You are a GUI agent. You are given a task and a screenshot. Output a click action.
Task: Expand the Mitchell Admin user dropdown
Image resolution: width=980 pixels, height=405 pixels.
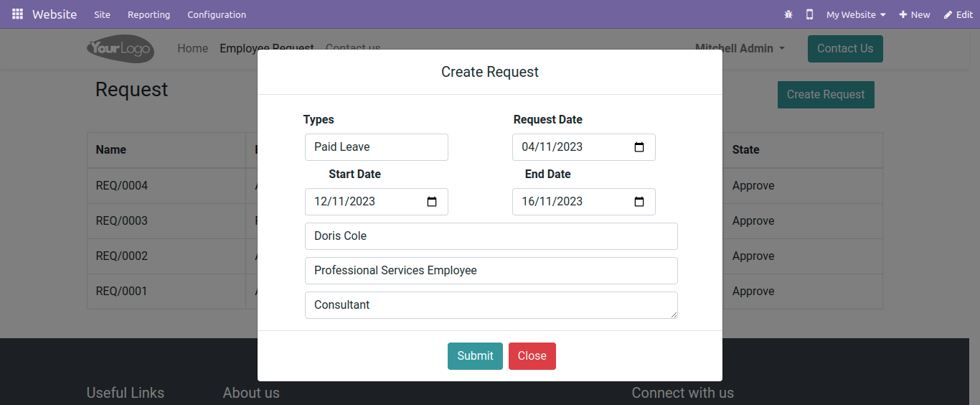click(x=740, y=49)
